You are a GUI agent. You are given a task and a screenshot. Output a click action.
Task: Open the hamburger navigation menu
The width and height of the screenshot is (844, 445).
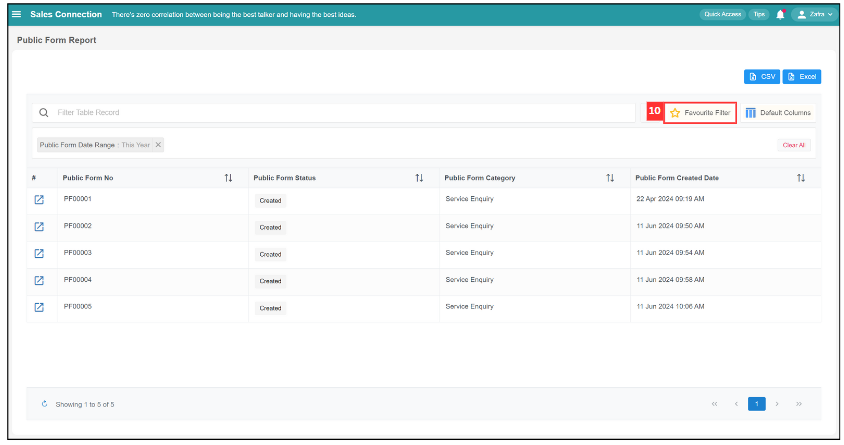coord(17,14)
